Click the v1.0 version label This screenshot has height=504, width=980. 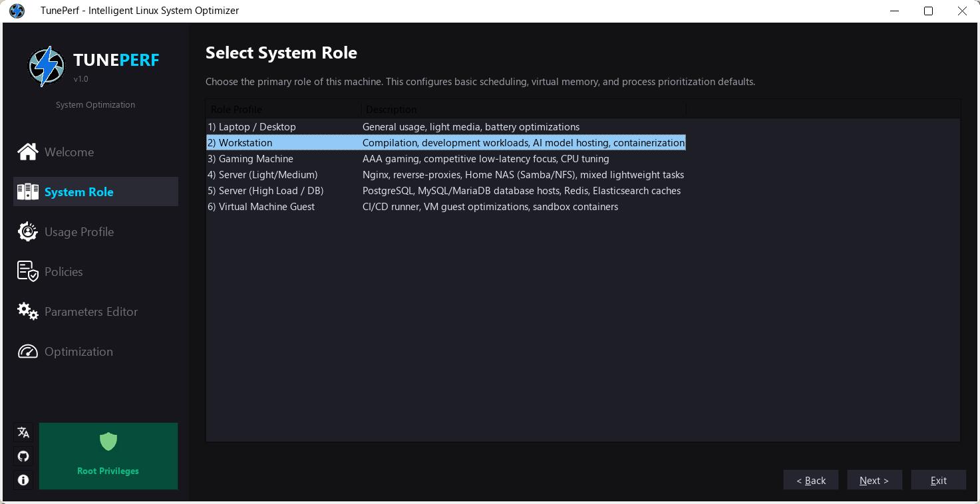pyautogui.click(x=81, y=79)
